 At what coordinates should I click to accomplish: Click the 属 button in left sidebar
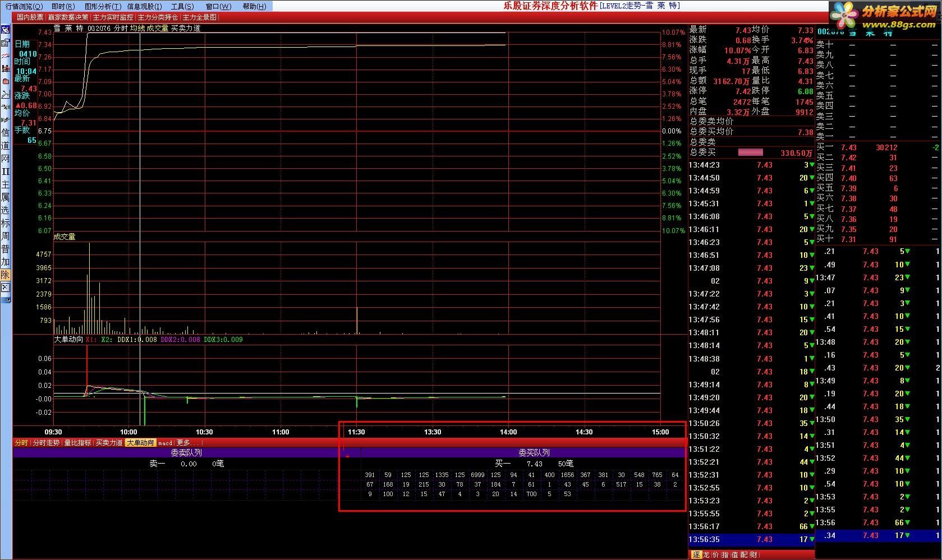click(5, 197)
